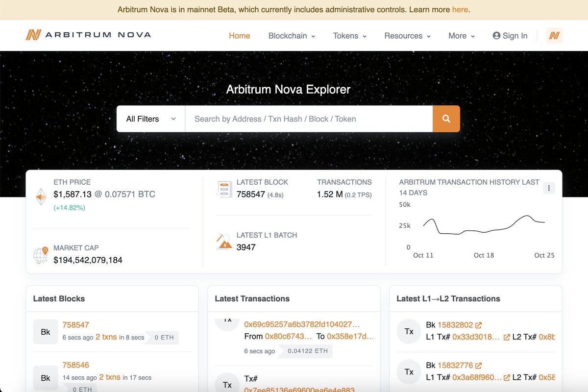Open external link icon beside Bk 15832802
588x392 pixels.
(479, 325)
